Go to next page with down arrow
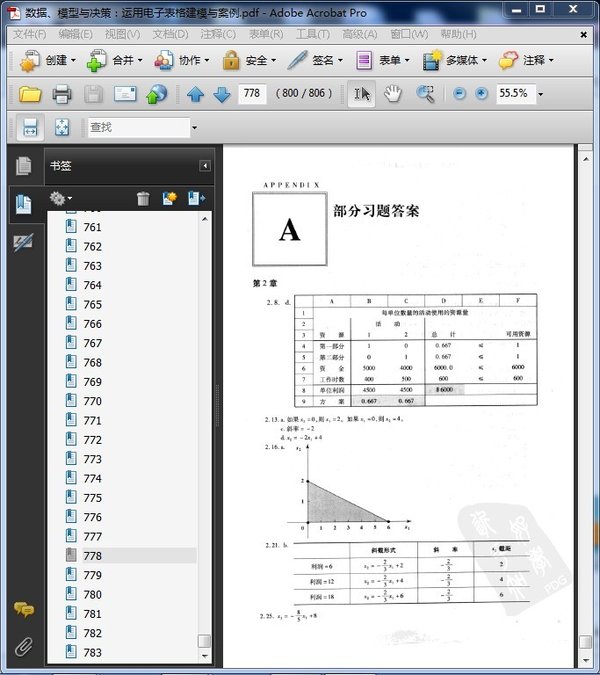The image size is (600, 675). click(221, 94)
